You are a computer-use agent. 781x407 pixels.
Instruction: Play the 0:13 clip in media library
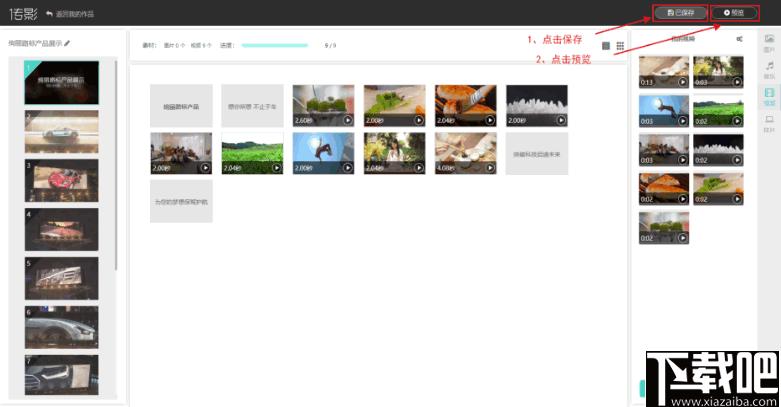(682, 82)
